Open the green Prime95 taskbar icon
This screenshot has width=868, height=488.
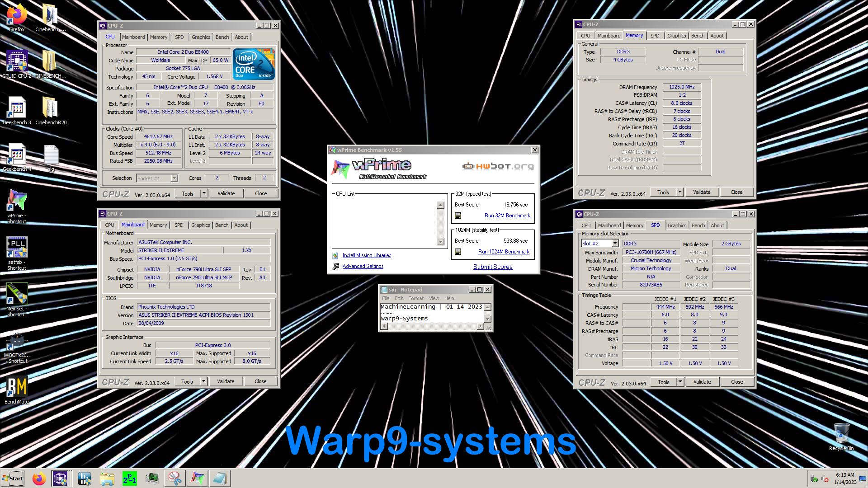[129, 479]
